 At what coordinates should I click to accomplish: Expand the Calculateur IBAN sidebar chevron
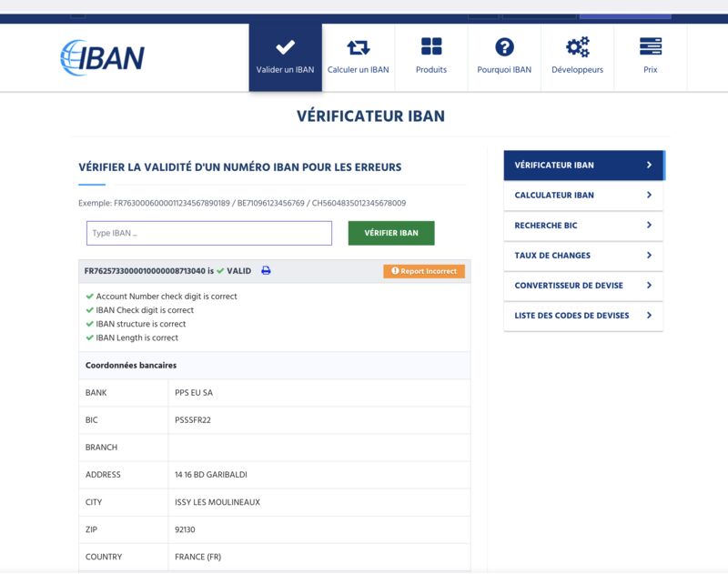coord(649,196)
